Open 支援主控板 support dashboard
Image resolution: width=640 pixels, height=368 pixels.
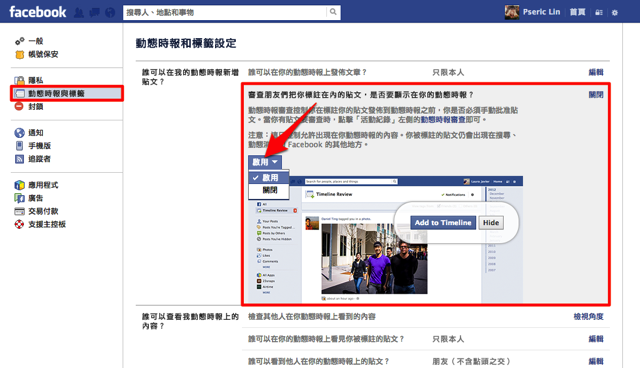point(47,224)
